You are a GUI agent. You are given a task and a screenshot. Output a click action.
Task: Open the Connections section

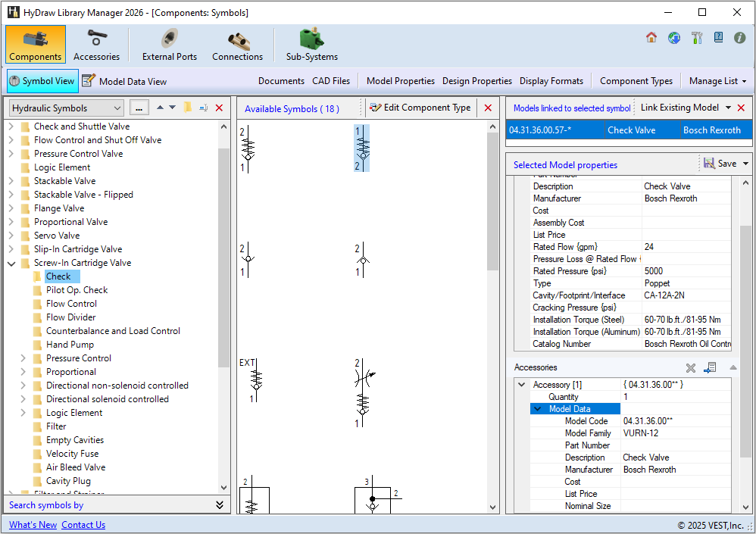click(237, 45)
